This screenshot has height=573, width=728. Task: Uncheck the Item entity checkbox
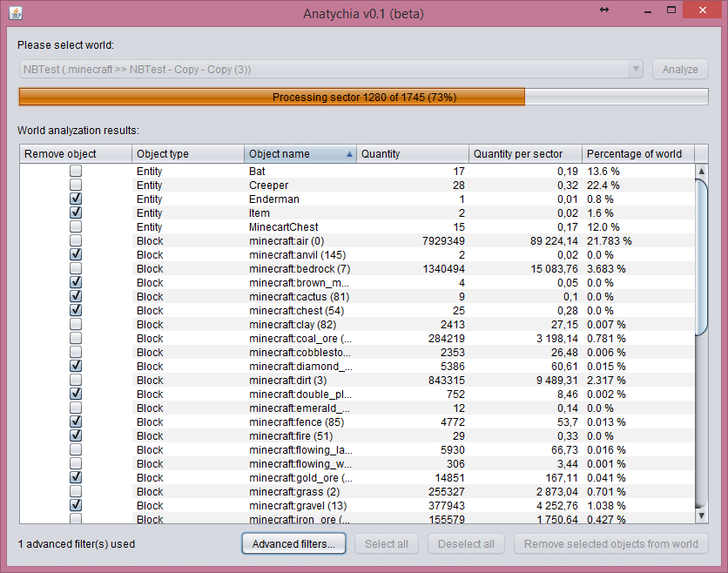76,212
